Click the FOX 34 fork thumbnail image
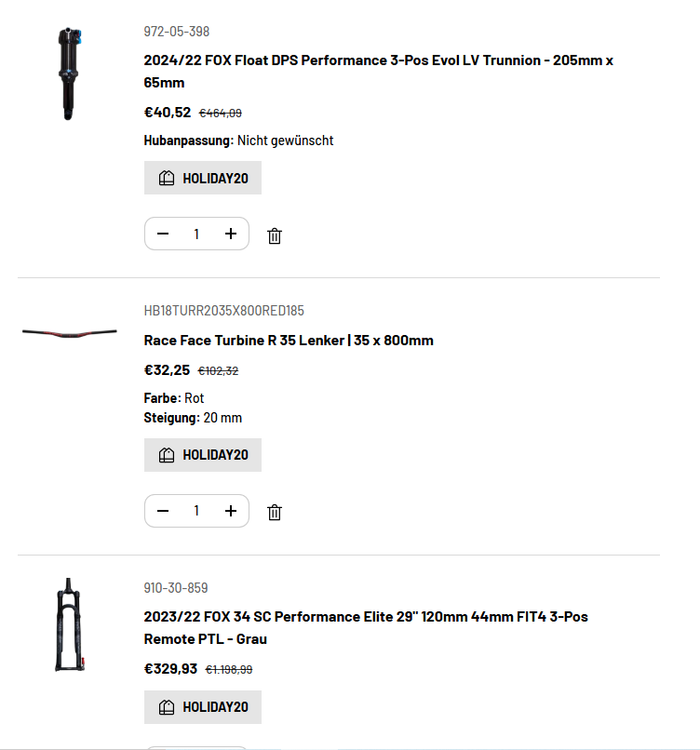Viewport: 700px width, 750px height. (x=70, y=625)
